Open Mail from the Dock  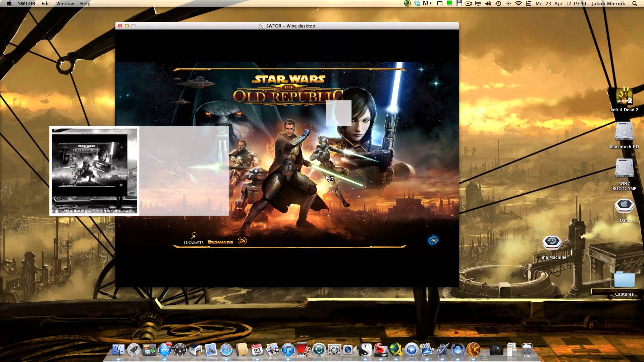211,350
